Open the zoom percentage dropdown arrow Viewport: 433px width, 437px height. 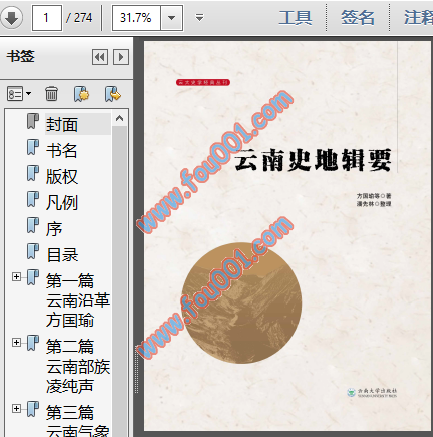(x=172, y=18)
